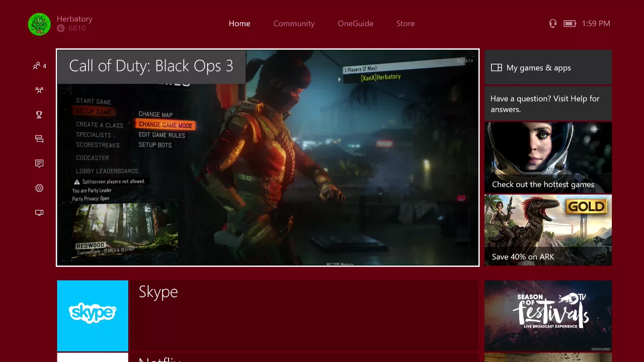Open the Snap app icon in sidebar

tap(39, 213)
